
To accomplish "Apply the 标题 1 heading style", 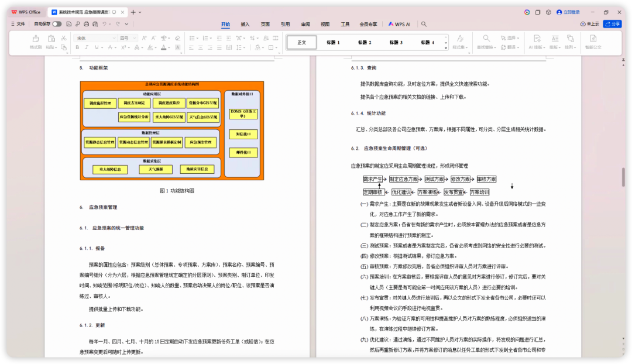I will 334,42.
